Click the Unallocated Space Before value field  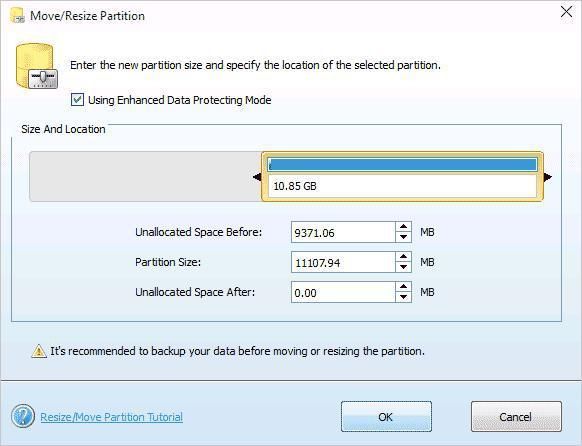pos(343,232)
